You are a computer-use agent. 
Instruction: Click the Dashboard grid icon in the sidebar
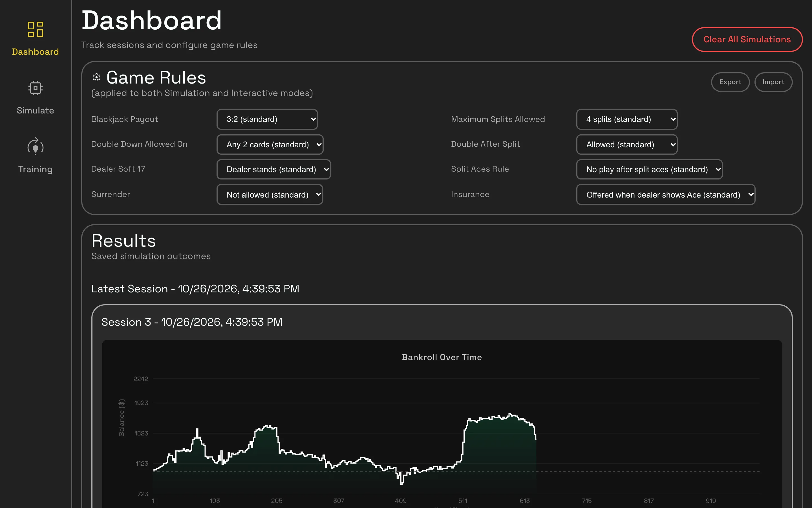(35, 29)
